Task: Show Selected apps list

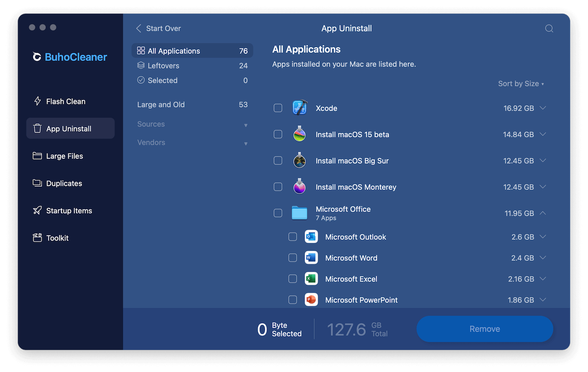Action: (192, 80)
